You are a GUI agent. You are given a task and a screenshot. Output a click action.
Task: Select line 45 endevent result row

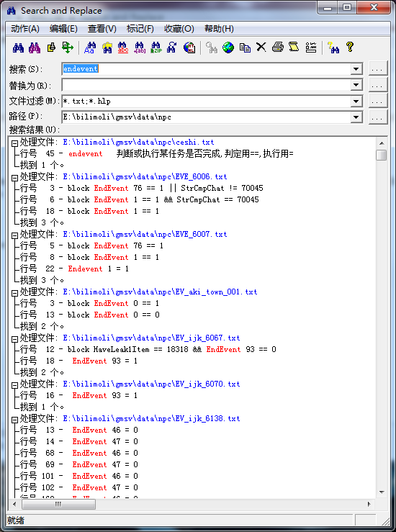pos(156,153)
